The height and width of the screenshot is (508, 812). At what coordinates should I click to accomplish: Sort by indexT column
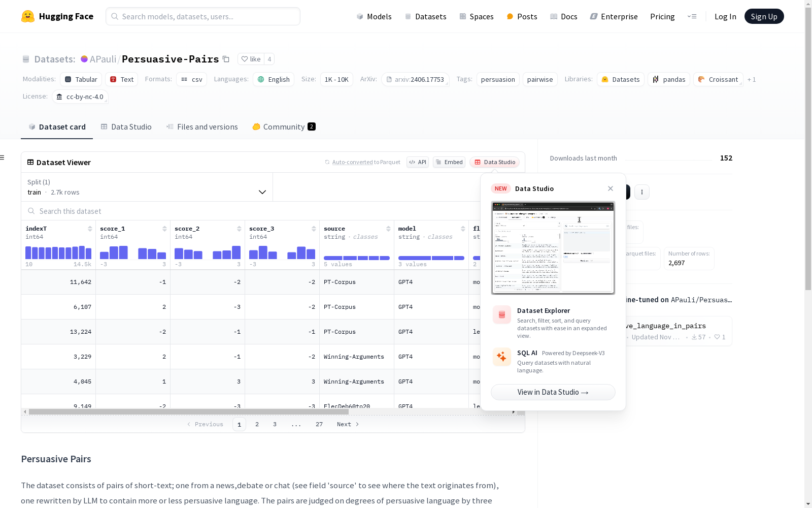tap(90, 229)
